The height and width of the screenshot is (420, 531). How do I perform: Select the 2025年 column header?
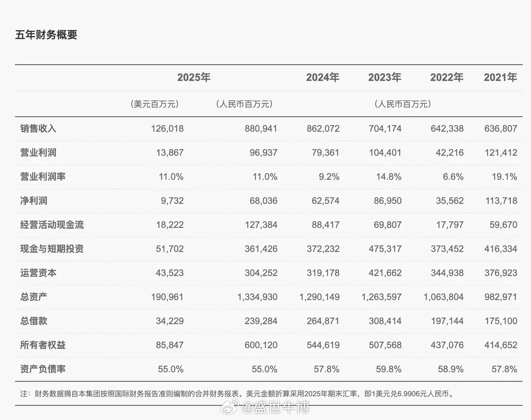point(194,77)
